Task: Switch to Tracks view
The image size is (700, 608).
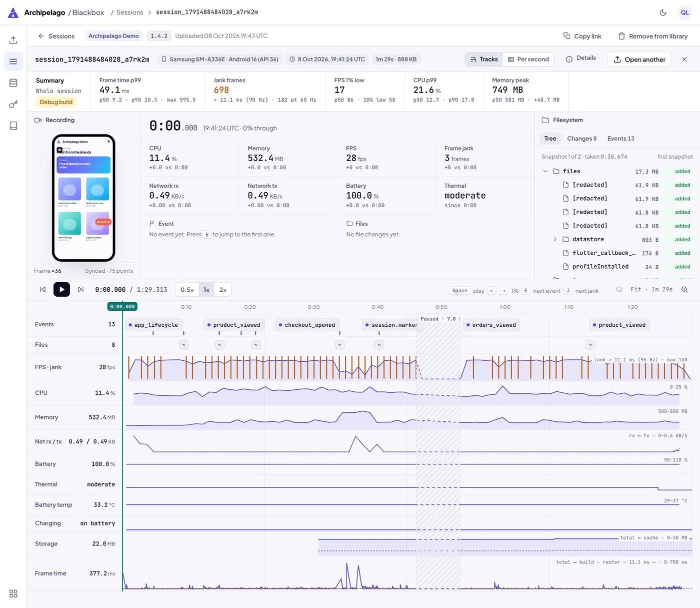Action: 483,59
